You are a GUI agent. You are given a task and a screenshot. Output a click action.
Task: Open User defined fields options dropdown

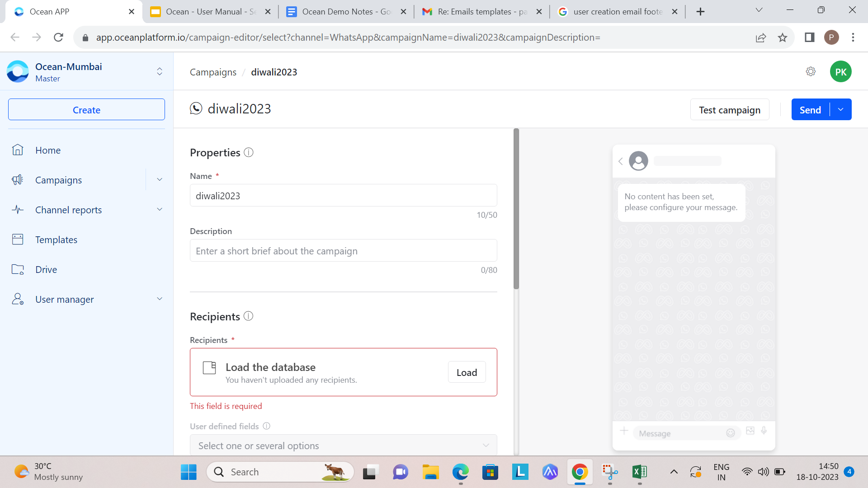343,446
